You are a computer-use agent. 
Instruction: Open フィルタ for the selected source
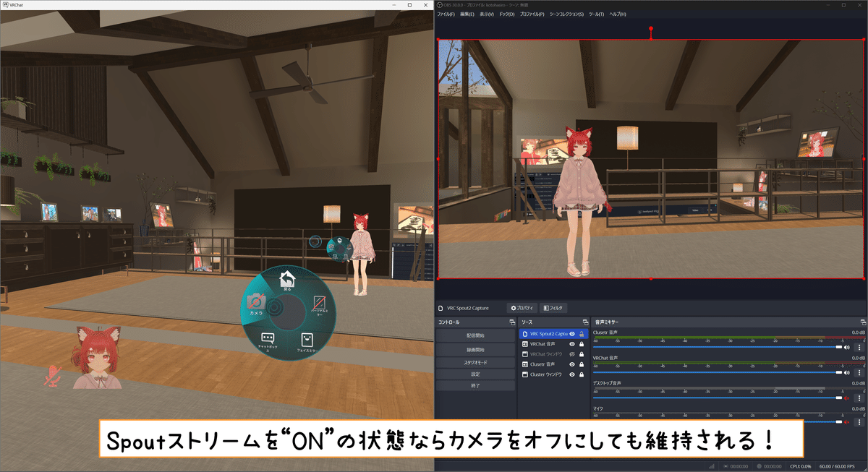pyautogui.click(x=553, y=308)
